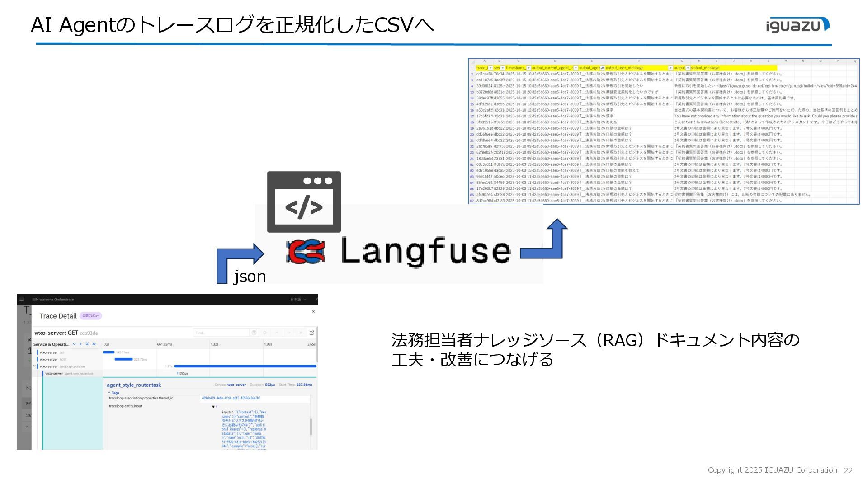Expand all spans with the double-down chevron

87,344
